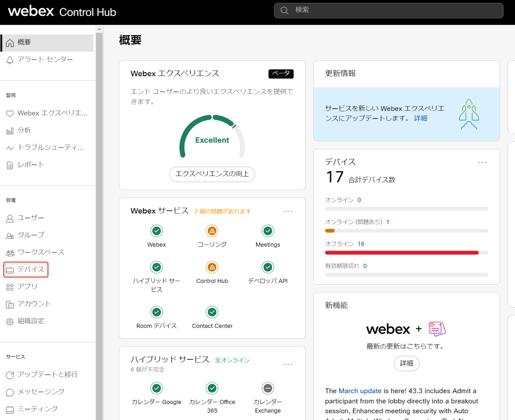Open the March update link
515x420 pixels.
tap(360, 391)
